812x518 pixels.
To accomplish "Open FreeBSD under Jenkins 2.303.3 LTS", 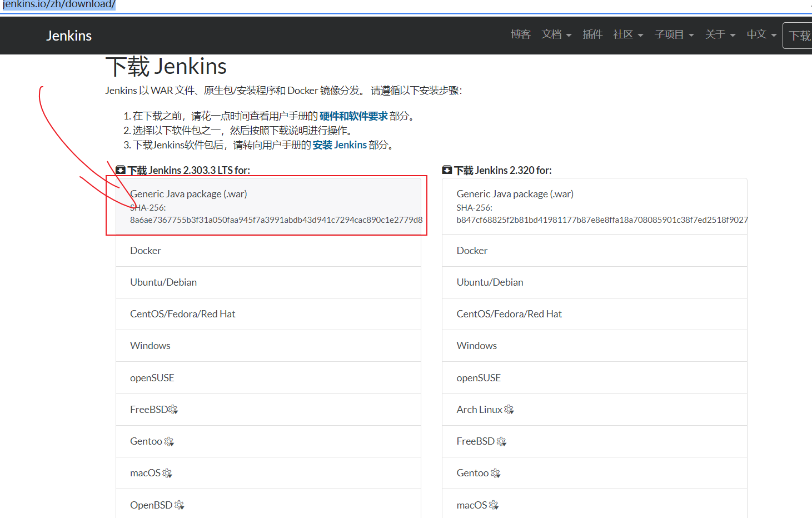I will (x=268, y=410).
